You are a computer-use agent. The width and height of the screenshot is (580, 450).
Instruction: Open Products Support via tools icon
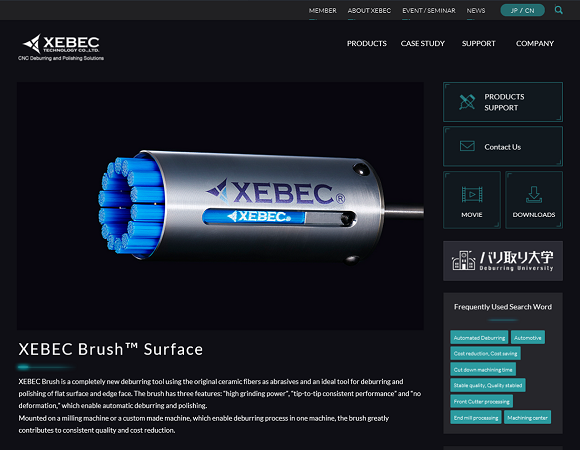click(x=467, y=102)
